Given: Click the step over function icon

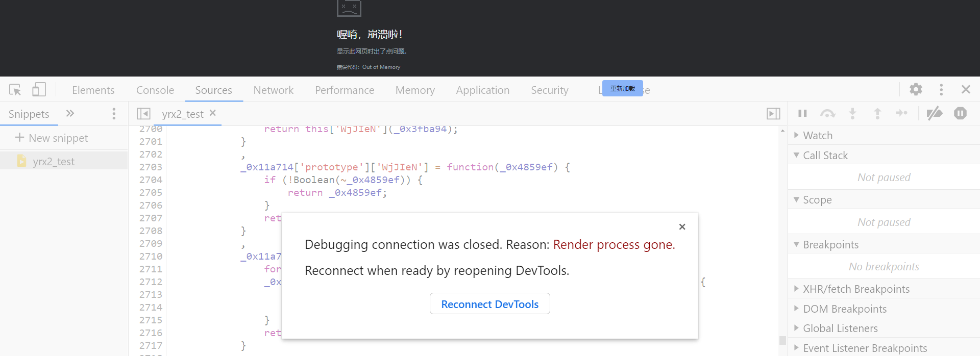Looking at the screenshot, I should pyautogui.click(x=827, y=113).
